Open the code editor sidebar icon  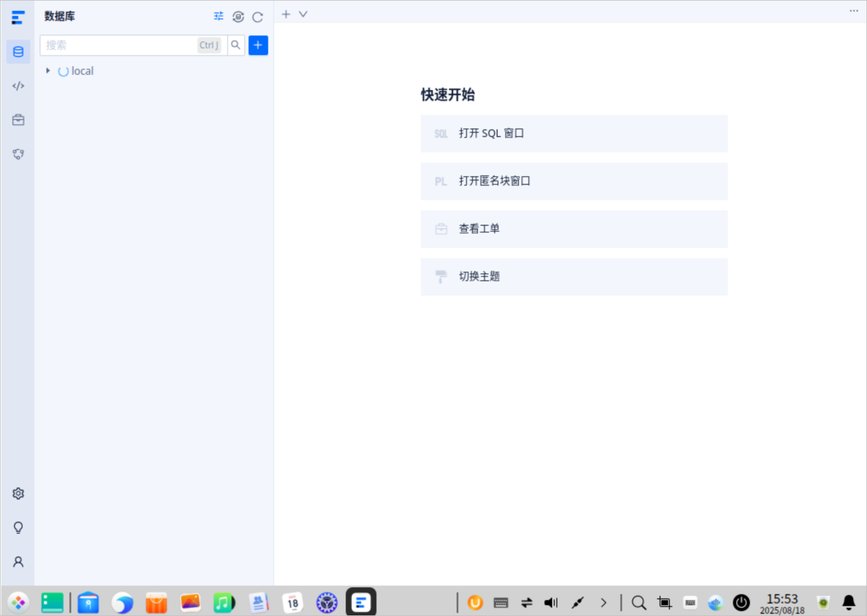[x=18, y=86]
